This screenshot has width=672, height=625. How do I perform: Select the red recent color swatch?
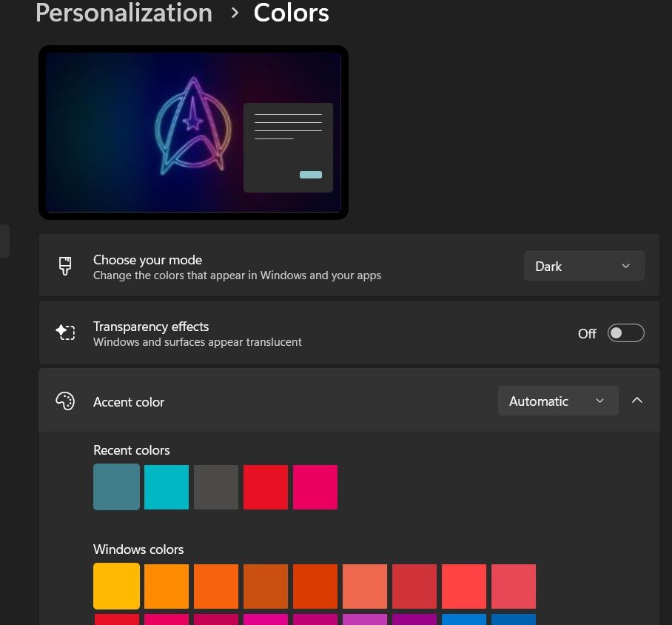(265, 487)
